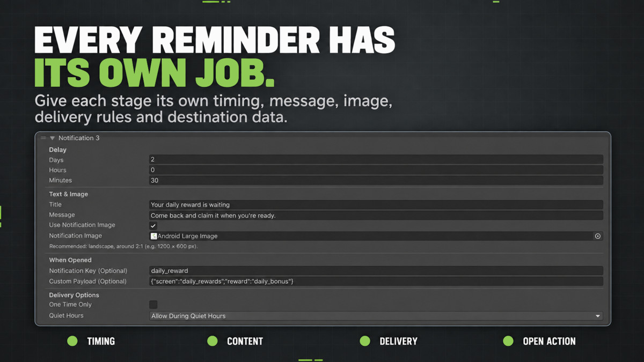
Task: Collapse the Notification 3 foldout arrow
Action: 53,138
